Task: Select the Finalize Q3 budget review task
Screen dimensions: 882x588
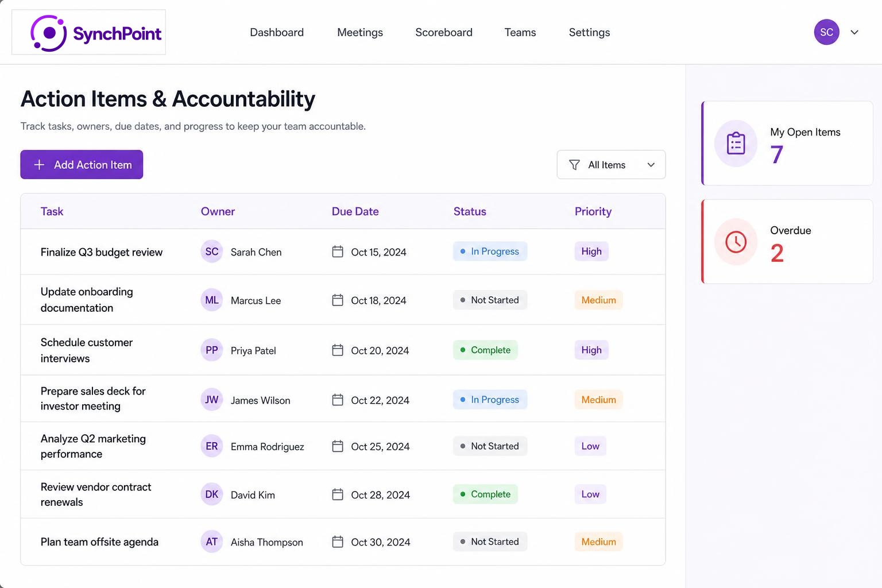Action: click(102, 252)
